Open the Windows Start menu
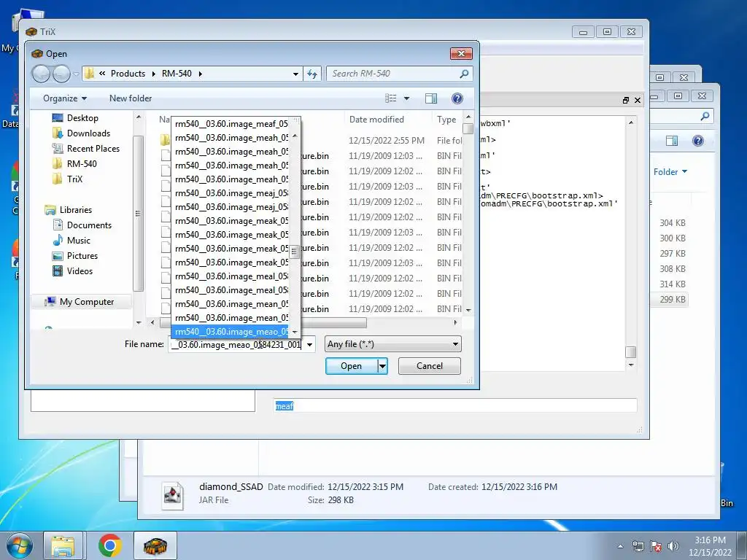This screenshot has width=747, height=560. (x=19, y=545)
